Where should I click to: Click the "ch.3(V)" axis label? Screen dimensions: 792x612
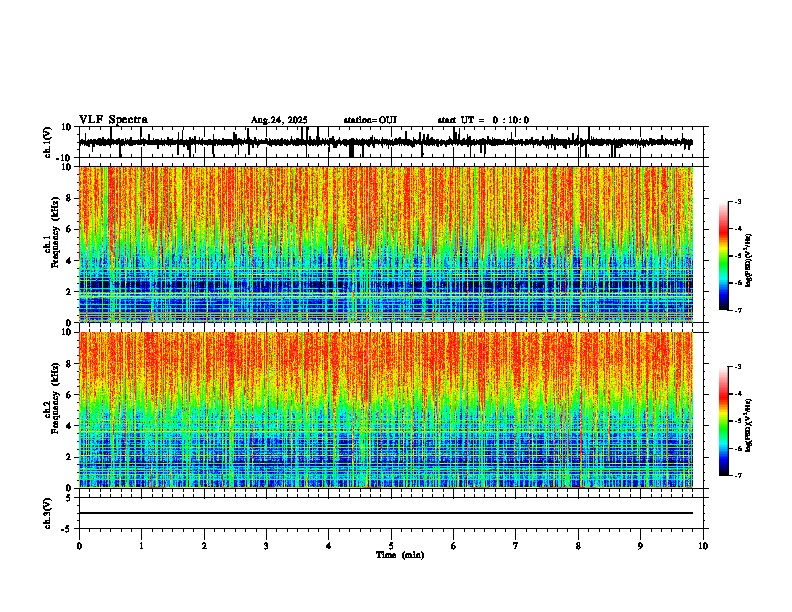(48, 513)
